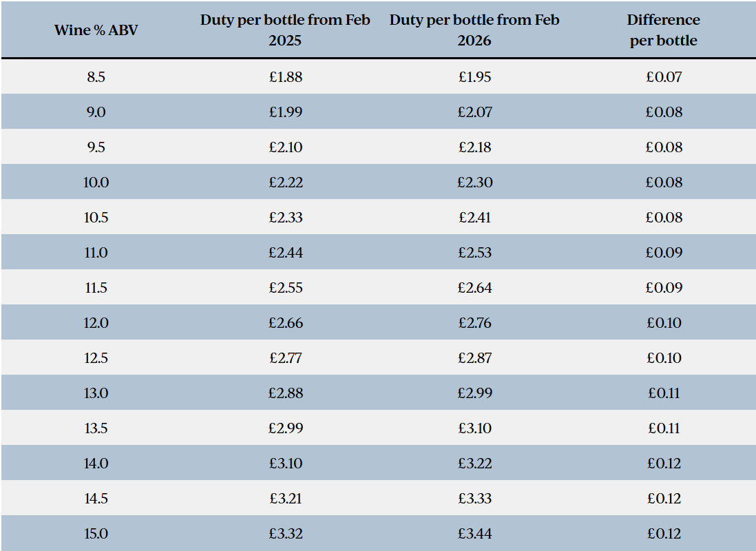The image size is (756, 551).
Task: Click the 8.5 ABV cell
Action: click(96, 77)
